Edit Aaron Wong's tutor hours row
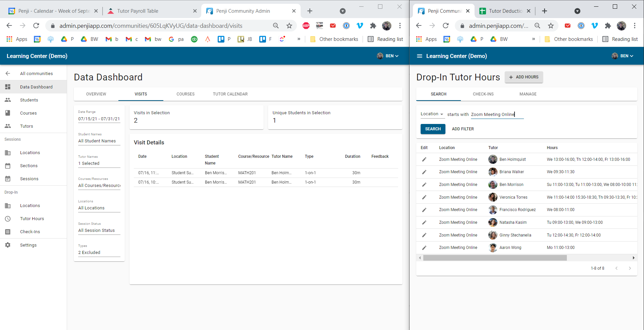The width and height of the screenshot is (644, 330). tap(424, 248)
